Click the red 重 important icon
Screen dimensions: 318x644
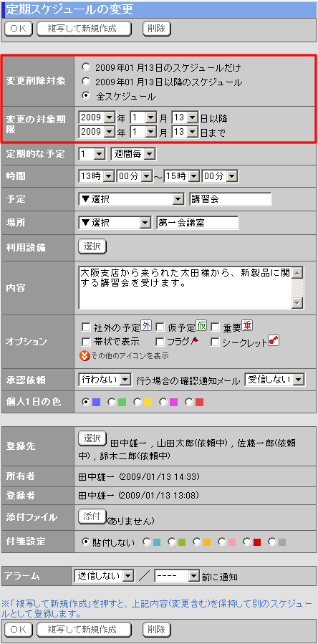point(247,326)
